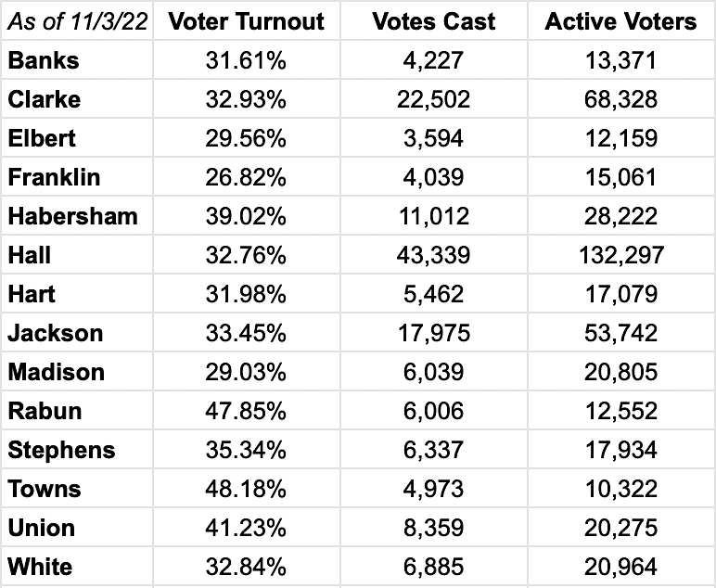Click the Voter Turnout column header

[245, 21]
